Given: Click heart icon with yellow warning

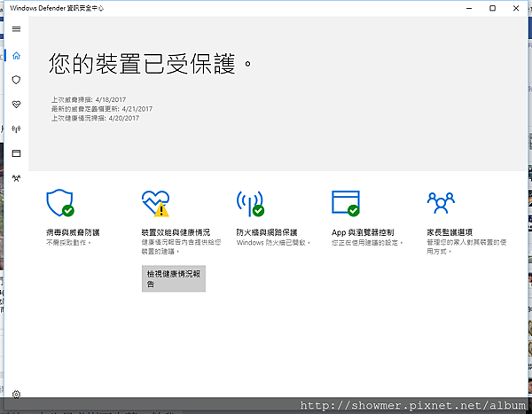Looking at the screenshot, I should coord(156,203).
